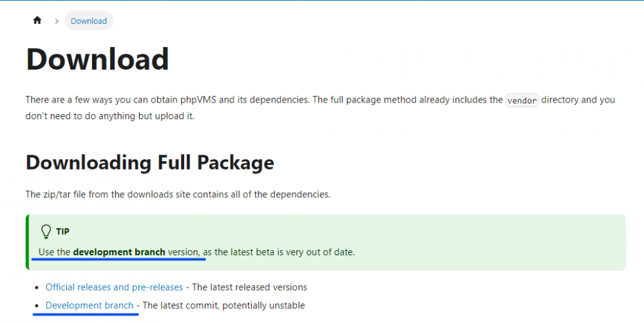The height and width of the screenshot is (323, 644).
Task: Click the breadcrumb chevron separator
Action: click(x=57, y=21)
